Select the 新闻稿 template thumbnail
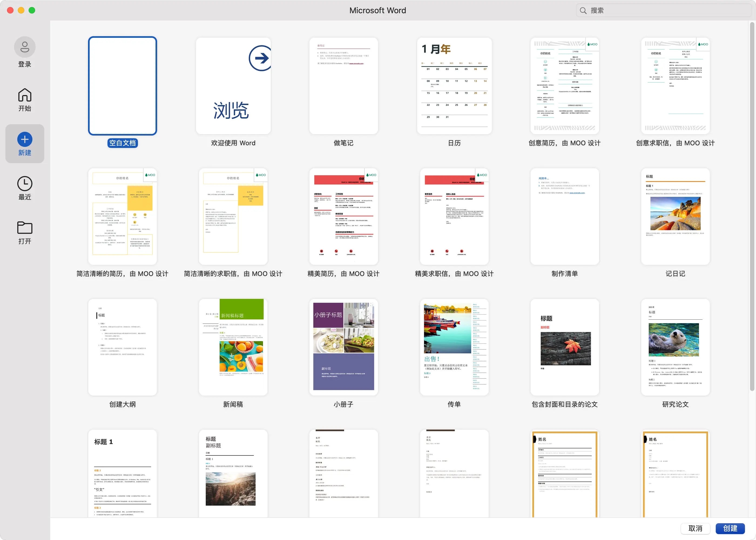 (233, 347)
